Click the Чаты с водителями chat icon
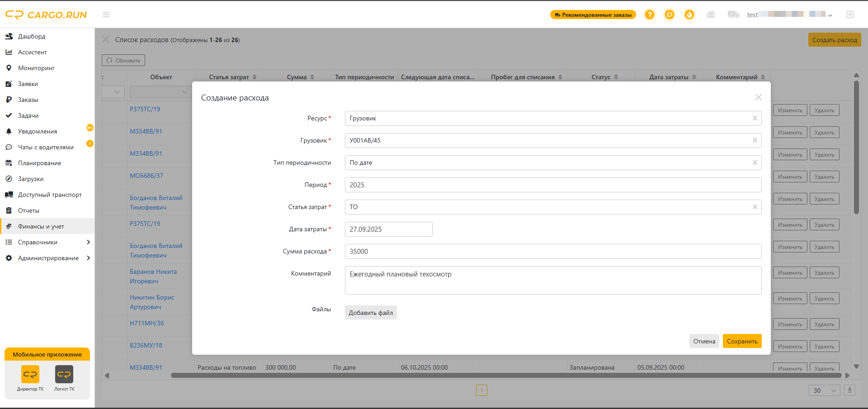This screenshot has width=868, height=409. tap(9, 147)
